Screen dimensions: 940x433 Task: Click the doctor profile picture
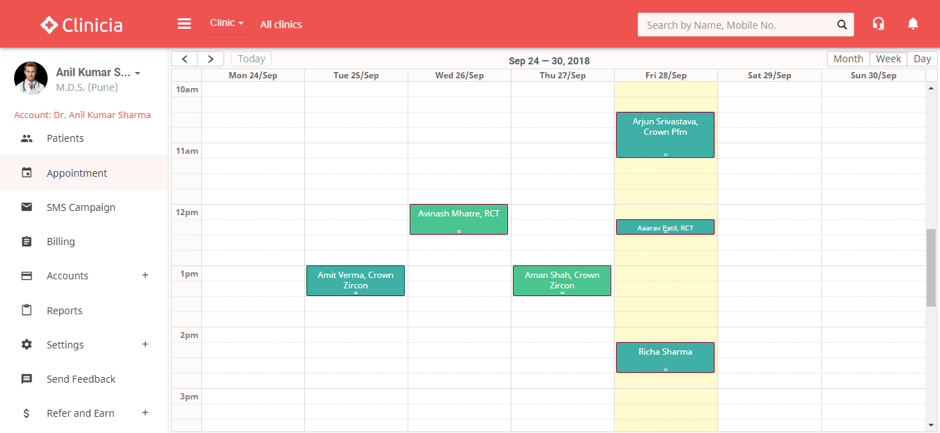(x=30, y=79)
